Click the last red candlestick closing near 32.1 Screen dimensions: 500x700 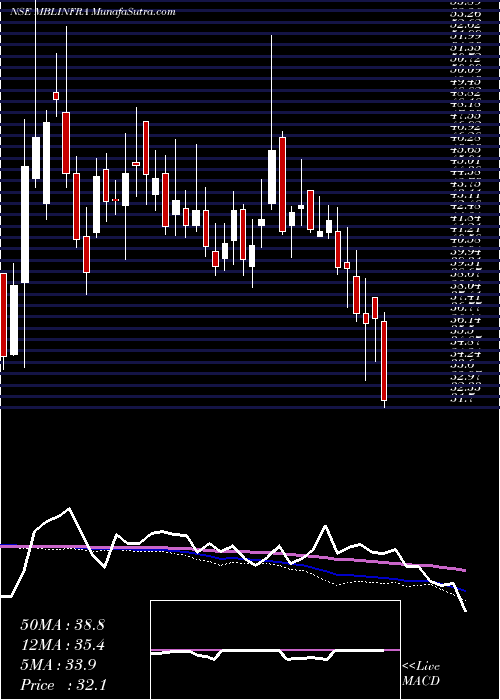tap(384, 361)
